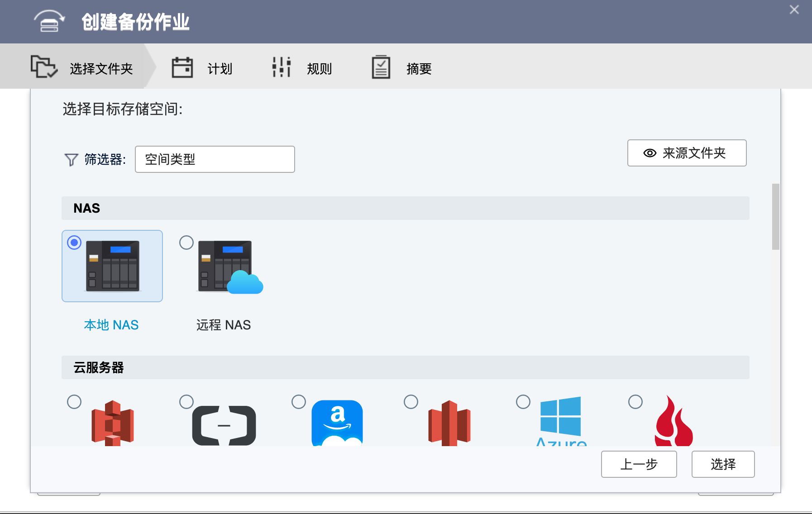Click the 上一步 button
812x514 pixels.
638,464
